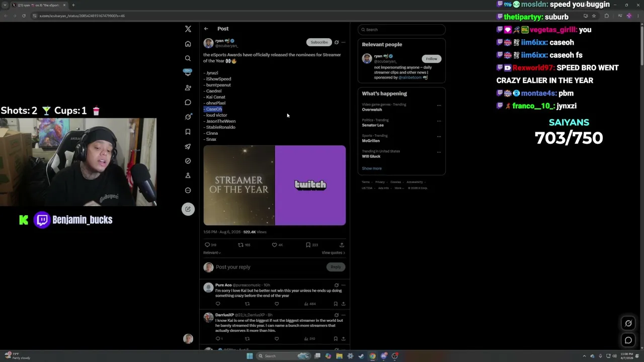Open the Chat messages icon in X sidebar

click(x=188, y=103)
